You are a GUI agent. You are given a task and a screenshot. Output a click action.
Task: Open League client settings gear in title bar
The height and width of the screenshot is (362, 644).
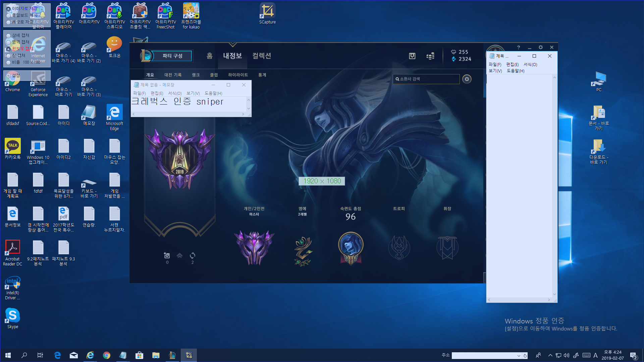point(540,48)
